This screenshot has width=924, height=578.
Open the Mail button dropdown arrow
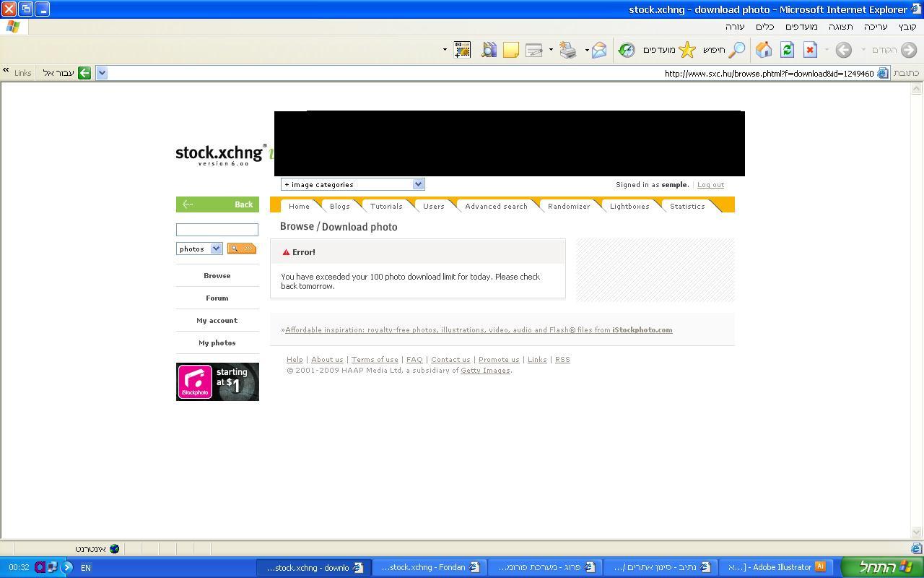(x=587, y=50)
